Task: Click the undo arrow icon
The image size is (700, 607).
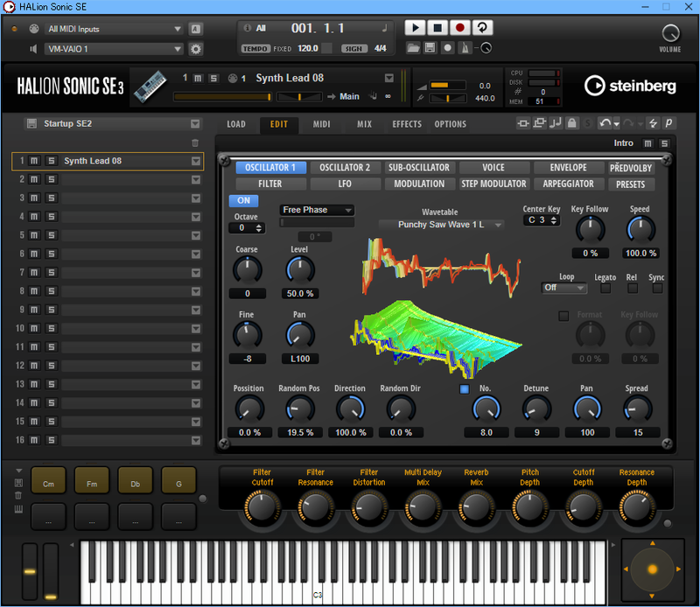Action: (605, 122)
